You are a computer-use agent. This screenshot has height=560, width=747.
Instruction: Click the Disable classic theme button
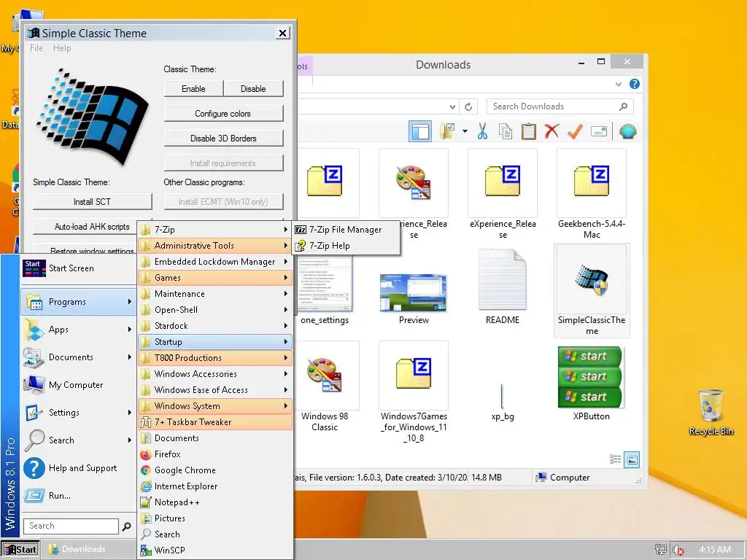click(253, 89)
